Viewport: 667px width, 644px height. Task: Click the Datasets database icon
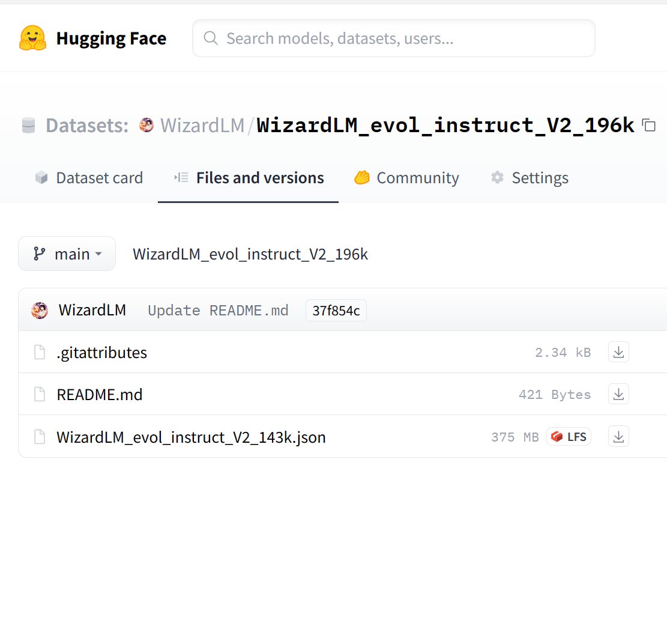click(28, 126)
